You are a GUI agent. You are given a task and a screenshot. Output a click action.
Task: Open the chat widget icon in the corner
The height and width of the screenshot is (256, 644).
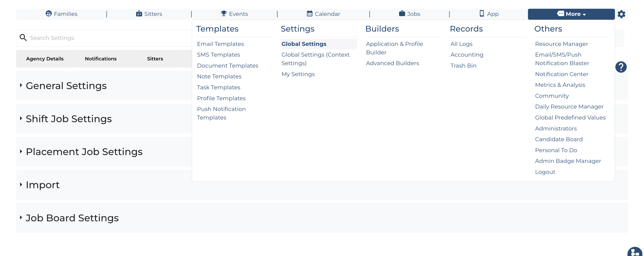point(635,252)
